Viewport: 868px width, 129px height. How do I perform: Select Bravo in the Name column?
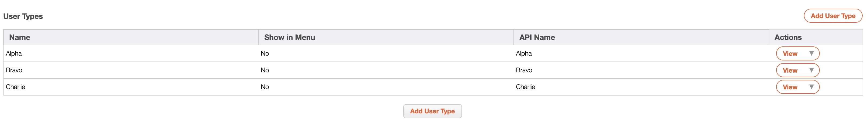tap(14, 70)
